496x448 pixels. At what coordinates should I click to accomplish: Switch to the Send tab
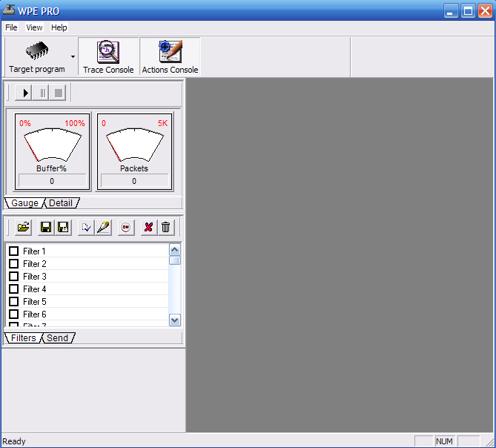57,338
